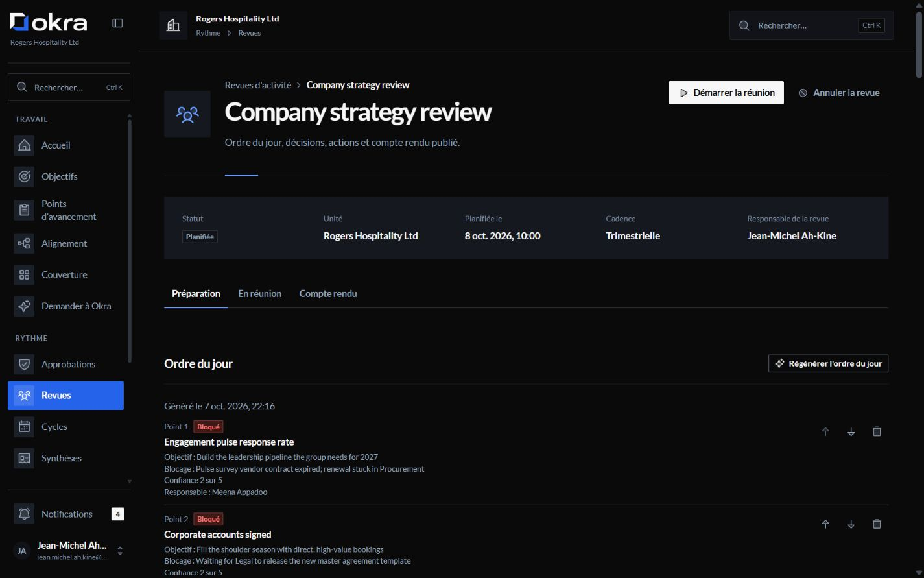Move Point 1 up in agenda
Screen dimensions: 924x578
point(825,431)
